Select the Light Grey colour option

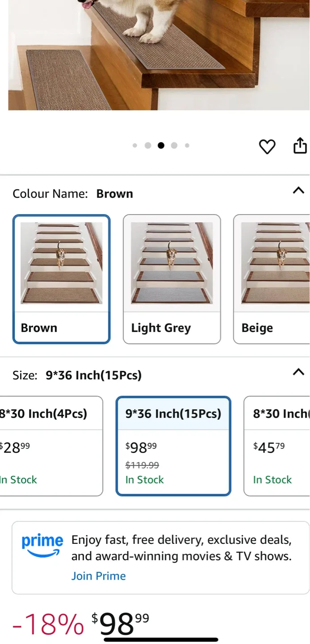tap(172, 277)
